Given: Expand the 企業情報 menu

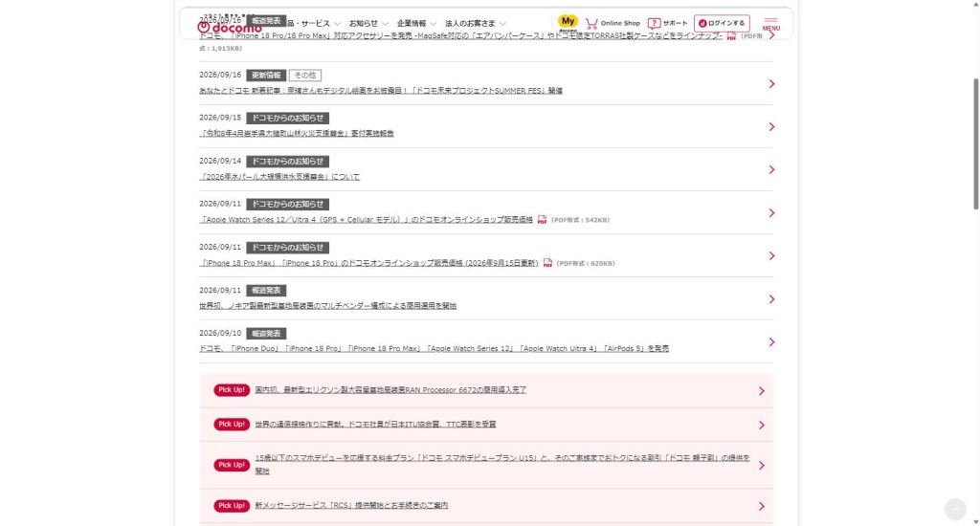Looking at the screenshot, I should pos(416,24).
